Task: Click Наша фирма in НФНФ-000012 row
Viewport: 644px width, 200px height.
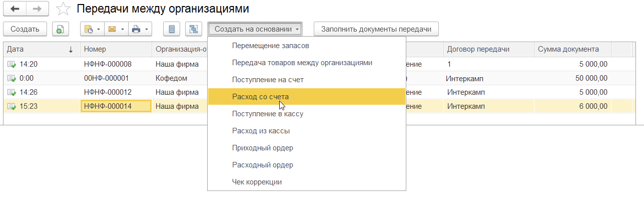Action: coord(177,92)
